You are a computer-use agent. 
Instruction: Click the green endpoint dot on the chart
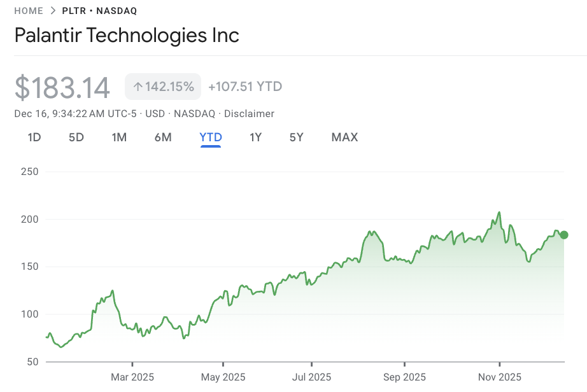(x=563, y=235)
